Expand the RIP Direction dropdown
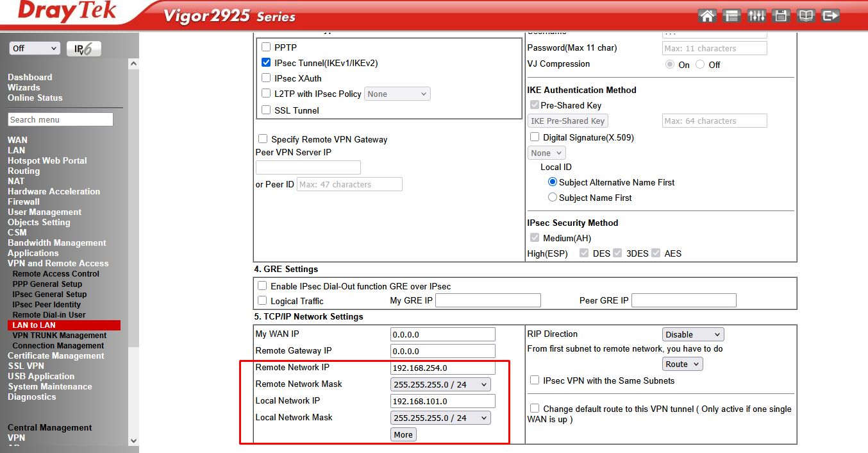The image size is (868, 453). click(692, 334)
